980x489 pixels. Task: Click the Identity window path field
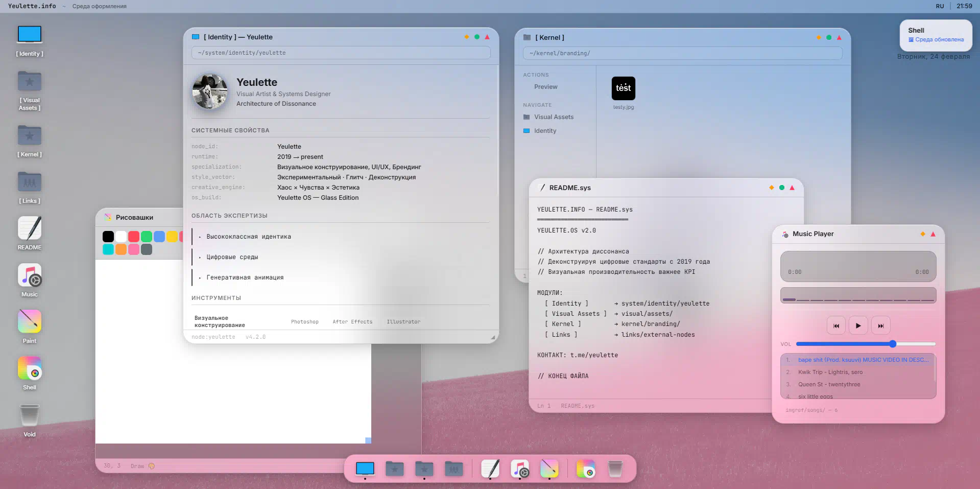tap(341, 53)
